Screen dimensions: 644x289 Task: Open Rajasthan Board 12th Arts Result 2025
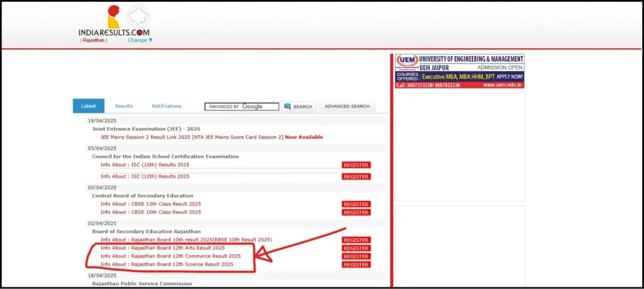click(x=163, y=248)
